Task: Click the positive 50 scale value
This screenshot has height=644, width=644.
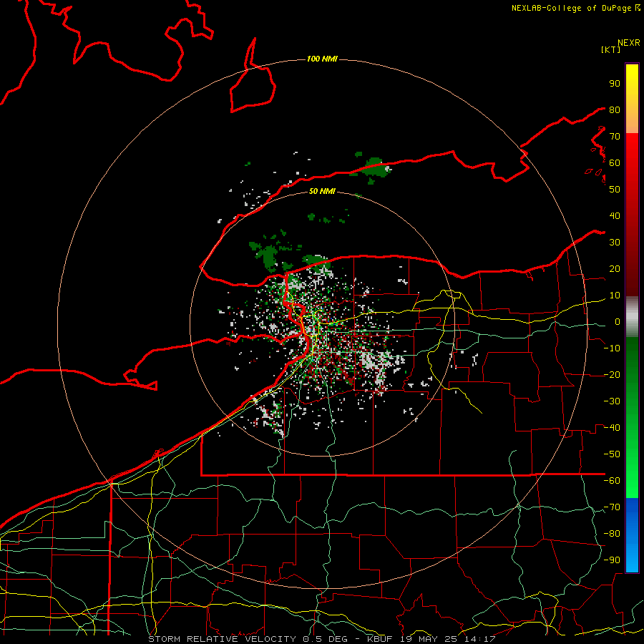Action: pyautogui.click(x=615, y=190)
